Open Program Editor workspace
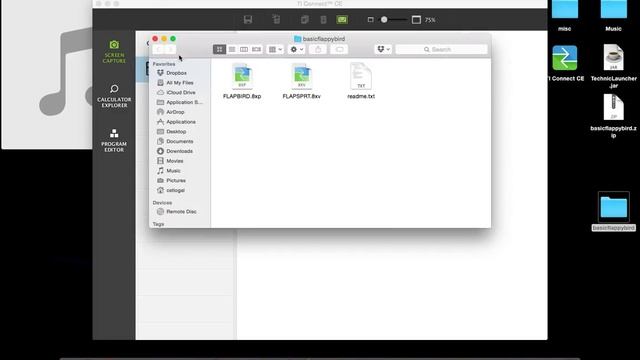This screenshot has width=640, height=360. click(x=114, y=141)
